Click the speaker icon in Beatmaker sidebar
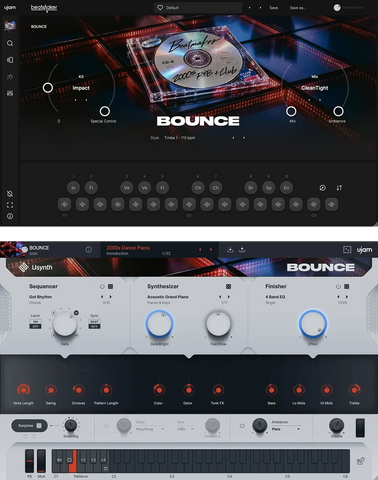Screen dimensions: 378x480 [10, 60]
